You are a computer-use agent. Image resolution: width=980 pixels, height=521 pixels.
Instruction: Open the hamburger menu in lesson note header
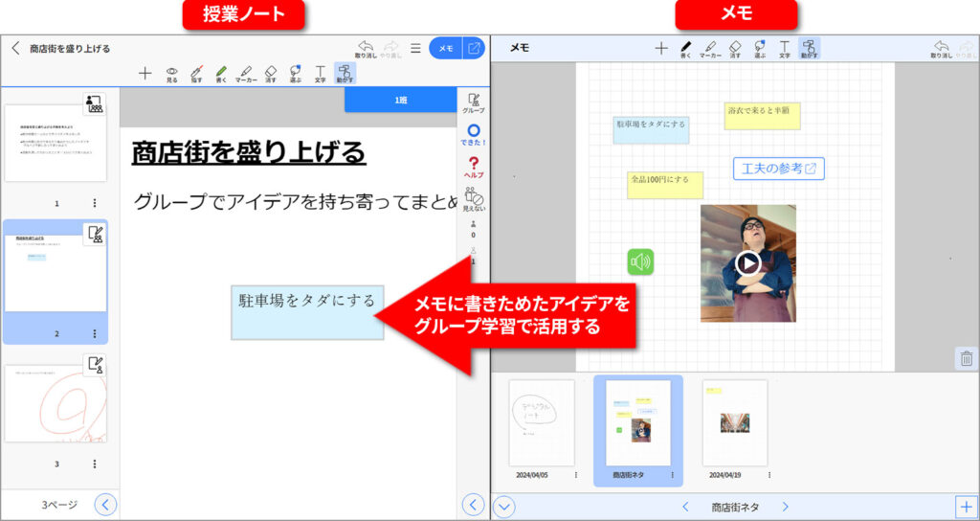tap(415, 48)
